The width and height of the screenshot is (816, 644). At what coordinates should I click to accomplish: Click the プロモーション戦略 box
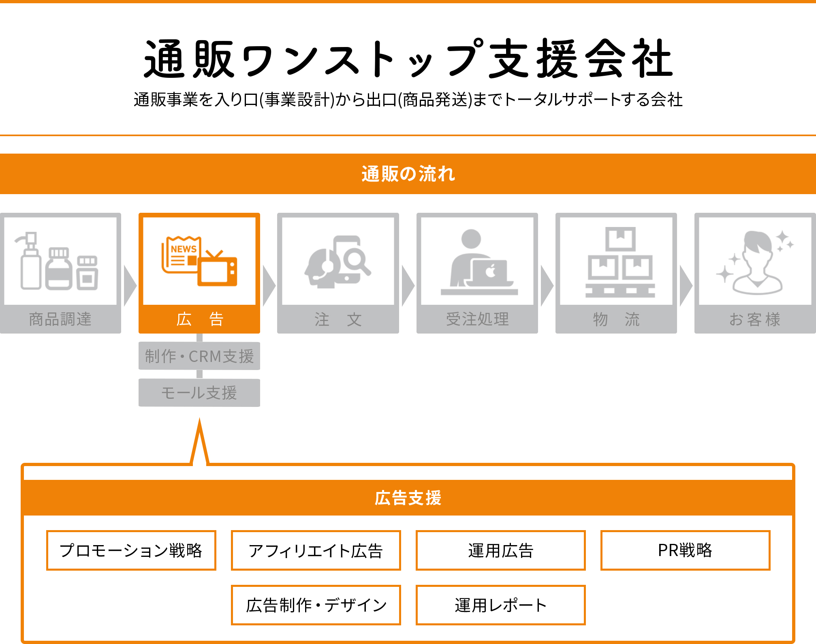(x=131, y=550)
